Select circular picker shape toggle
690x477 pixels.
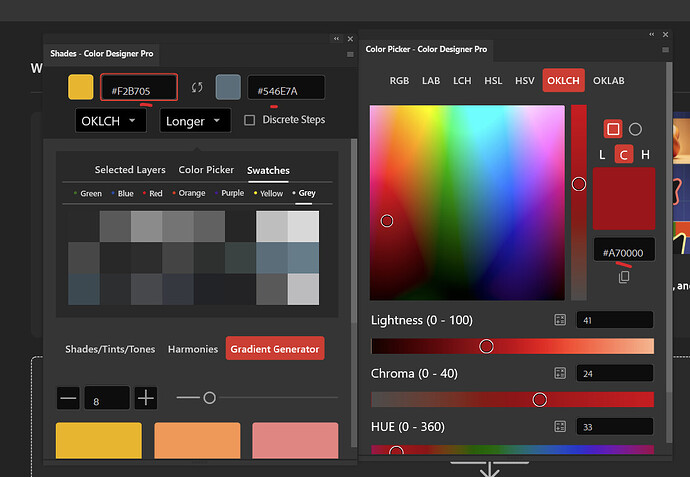pos(635,129)
